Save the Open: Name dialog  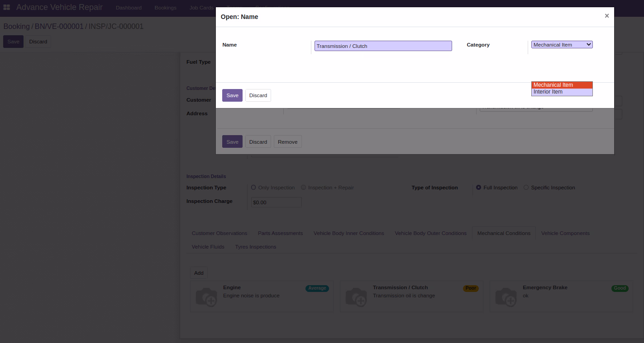[x=232, y=95]
